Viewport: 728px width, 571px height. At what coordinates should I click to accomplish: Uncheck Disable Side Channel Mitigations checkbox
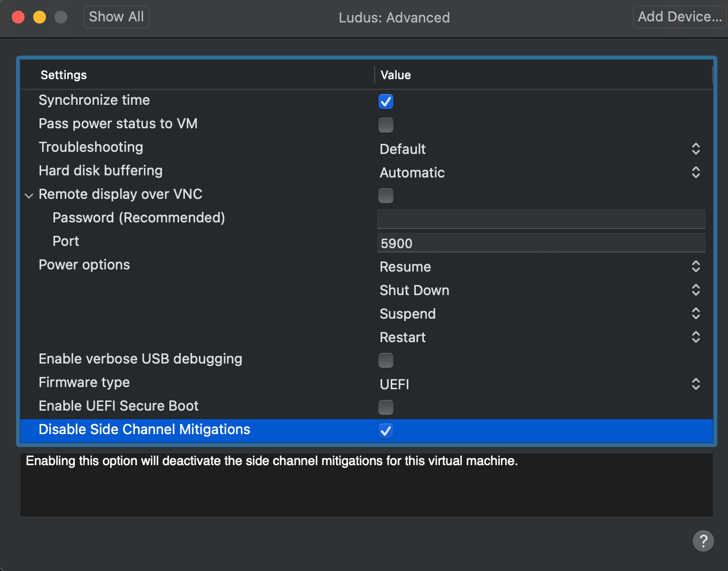tap(385, 431)
